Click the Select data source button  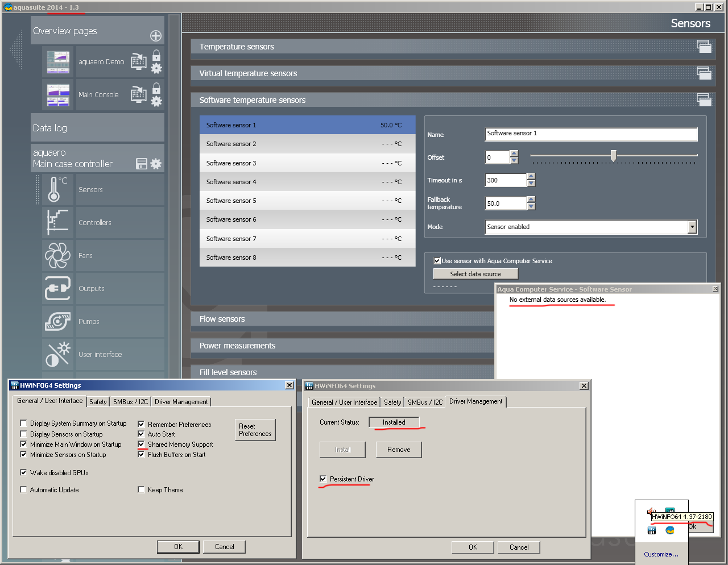pos(475,274)
